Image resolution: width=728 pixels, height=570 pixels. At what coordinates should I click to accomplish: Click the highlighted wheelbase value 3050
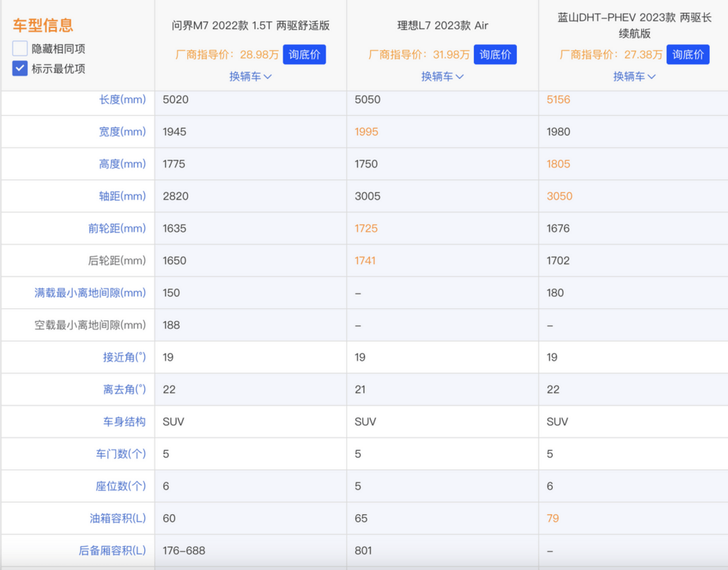click(559, 196)
